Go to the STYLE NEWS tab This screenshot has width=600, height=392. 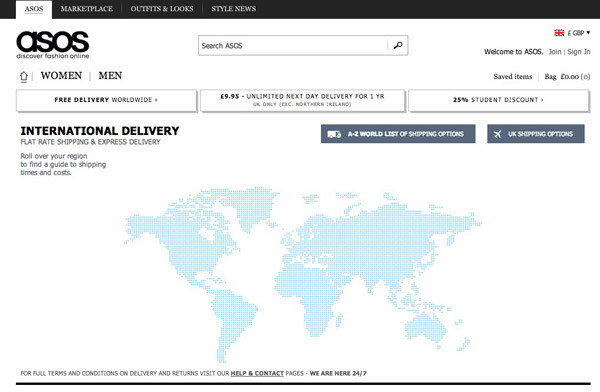point(234,9)
